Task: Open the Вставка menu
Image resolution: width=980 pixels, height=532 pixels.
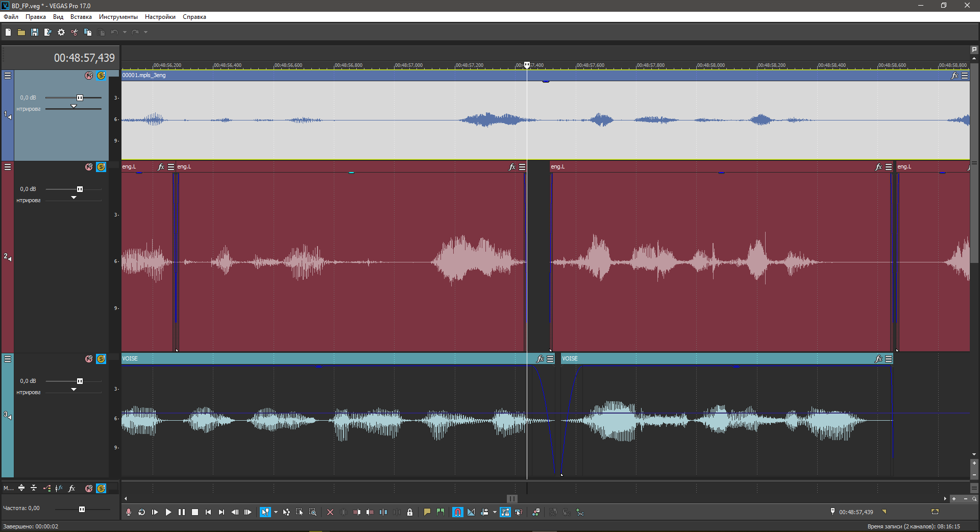Action: [81, 17]
